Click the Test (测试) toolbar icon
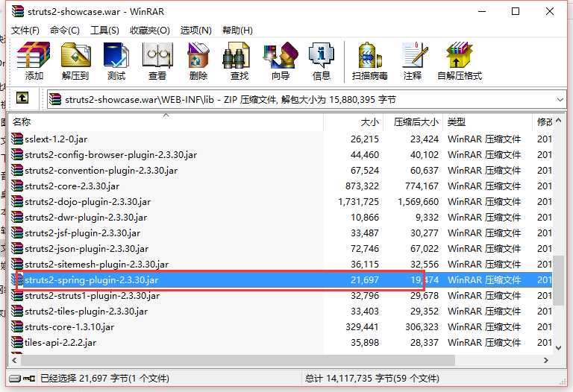The image size is (573, 392). click(x=116, y=55)
